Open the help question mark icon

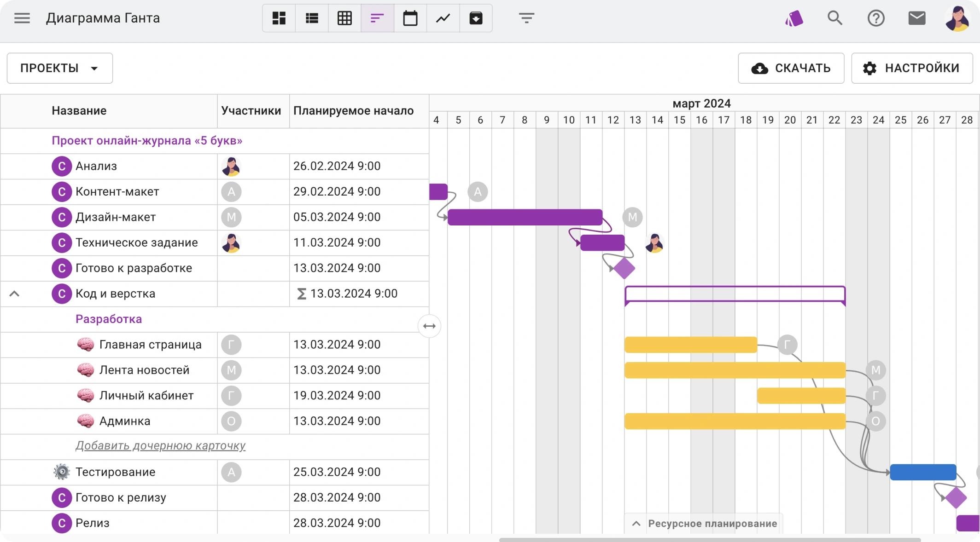tap(875, 18)
